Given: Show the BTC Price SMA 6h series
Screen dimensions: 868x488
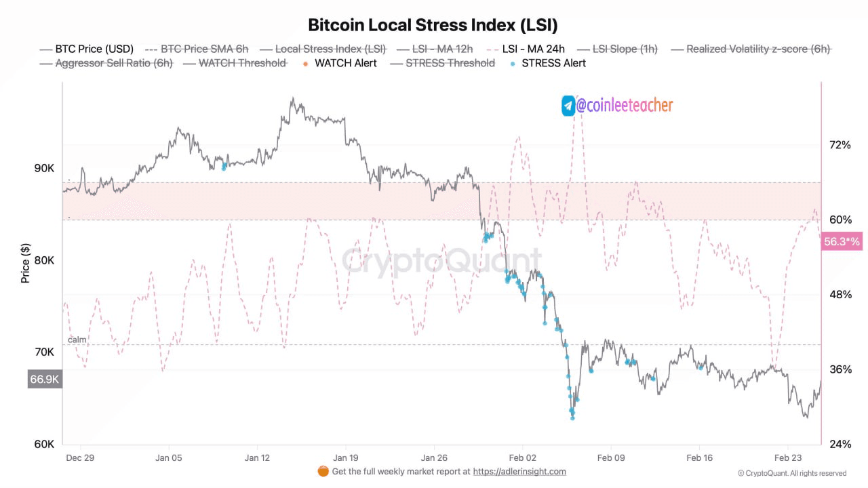Looking at the screenshot, I should (204, 49).
